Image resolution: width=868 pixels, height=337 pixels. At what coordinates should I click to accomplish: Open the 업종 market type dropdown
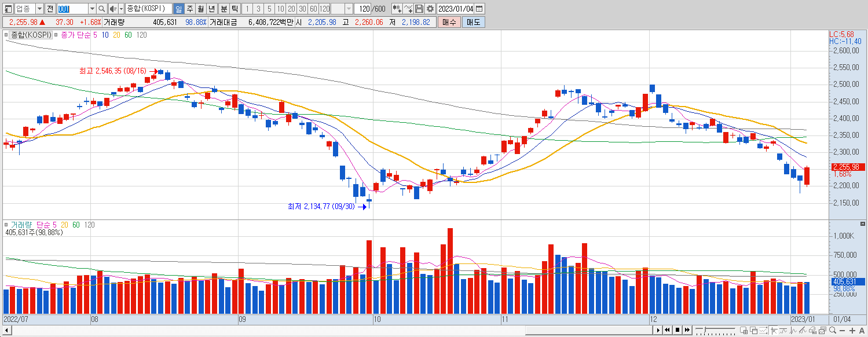tap(39, 9)
